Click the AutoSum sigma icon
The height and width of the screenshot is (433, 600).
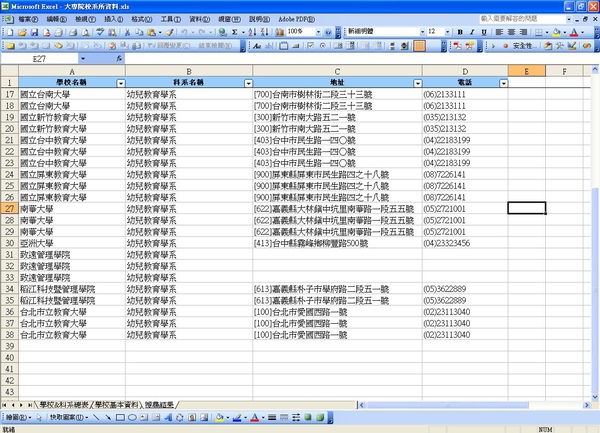coord(235,33)
